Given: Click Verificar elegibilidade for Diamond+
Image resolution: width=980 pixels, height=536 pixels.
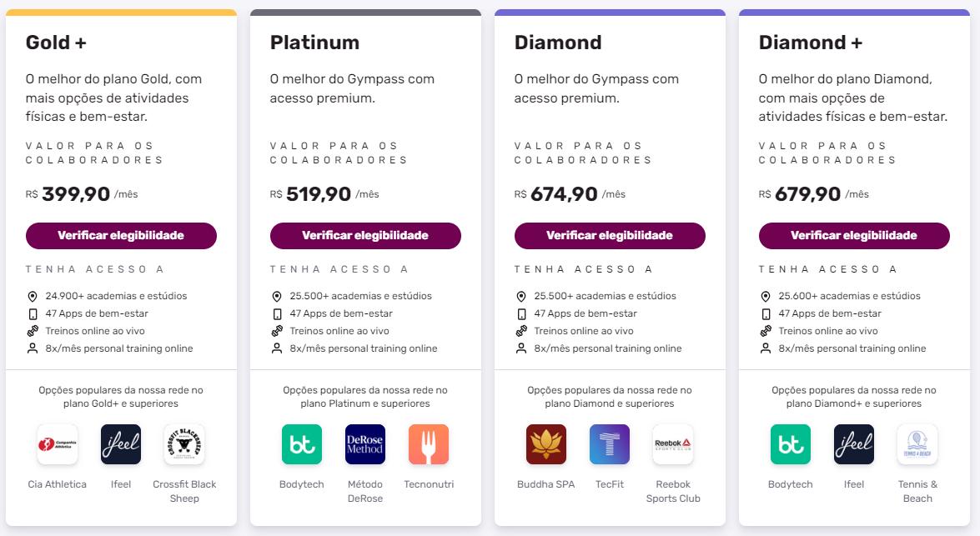Looking at the screenshot, I should (854, 236).
